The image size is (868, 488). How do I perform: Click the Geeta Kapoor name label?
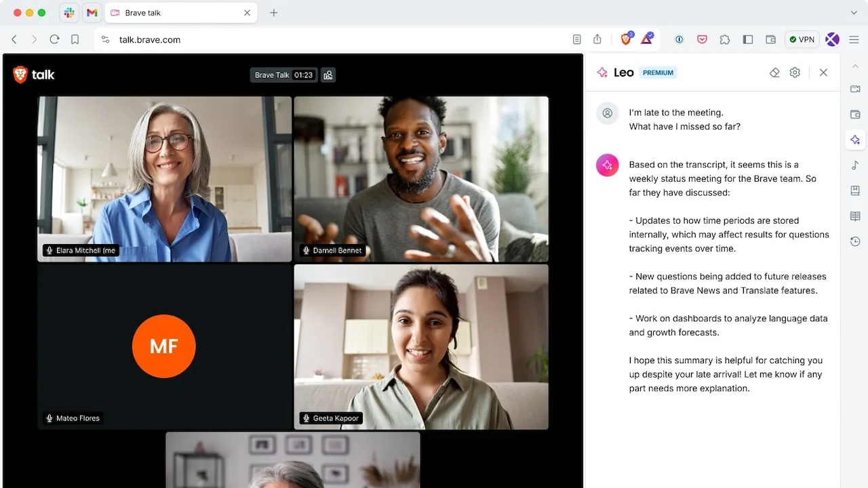(x=331, y=419)
